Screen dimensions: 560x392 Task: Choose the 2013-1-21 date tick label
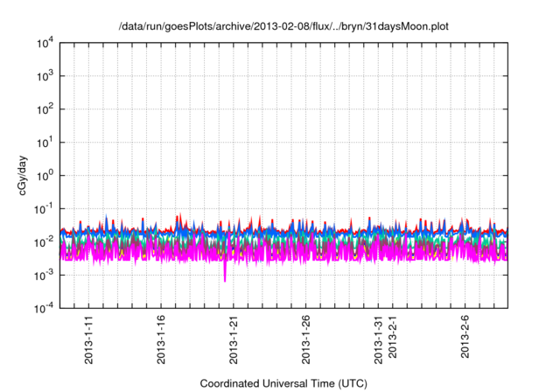pos(234,339)
